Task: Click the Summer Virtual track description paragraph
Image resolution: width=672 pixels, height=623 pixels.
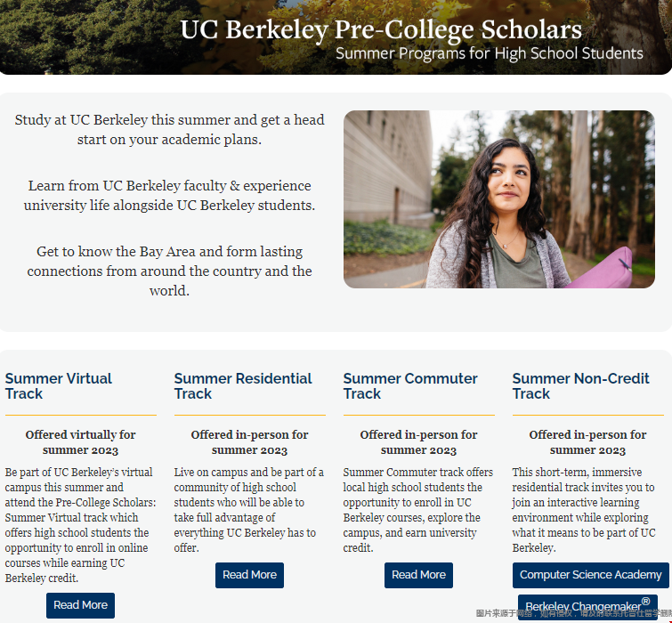Action: [80, 525]
